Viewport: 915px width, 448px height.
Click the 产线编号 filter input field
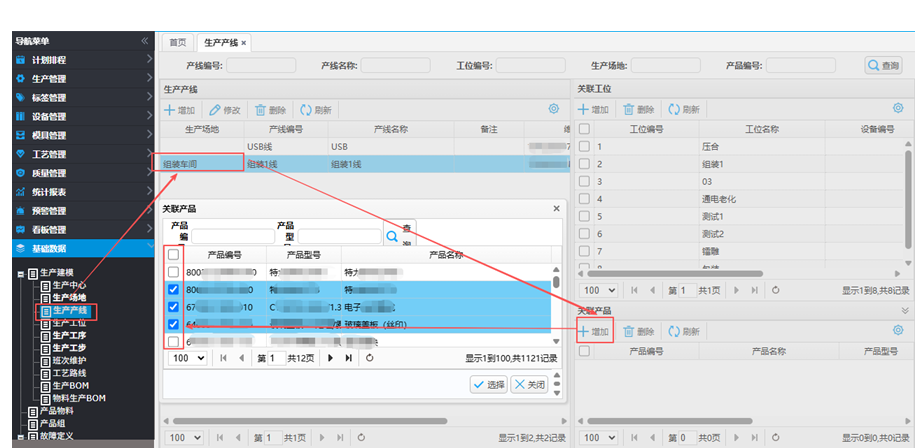coord(261,65)
